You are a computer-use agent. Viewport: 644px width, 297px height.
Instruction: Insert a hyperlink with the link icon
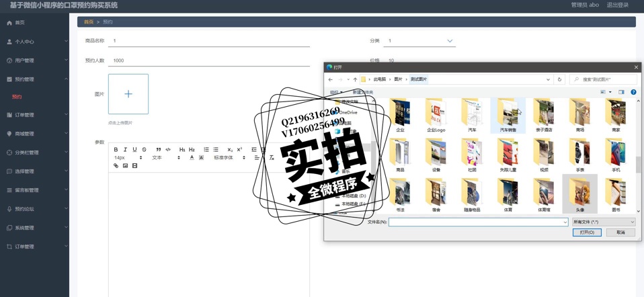tap(116, 165)
